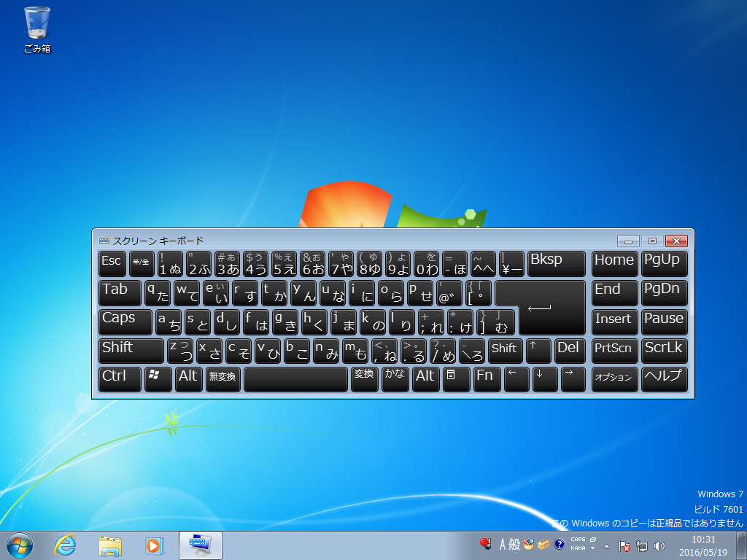This screenshot has height=560, width=747.
Task: Click the 'a ち' key
Action: (169, 322)
